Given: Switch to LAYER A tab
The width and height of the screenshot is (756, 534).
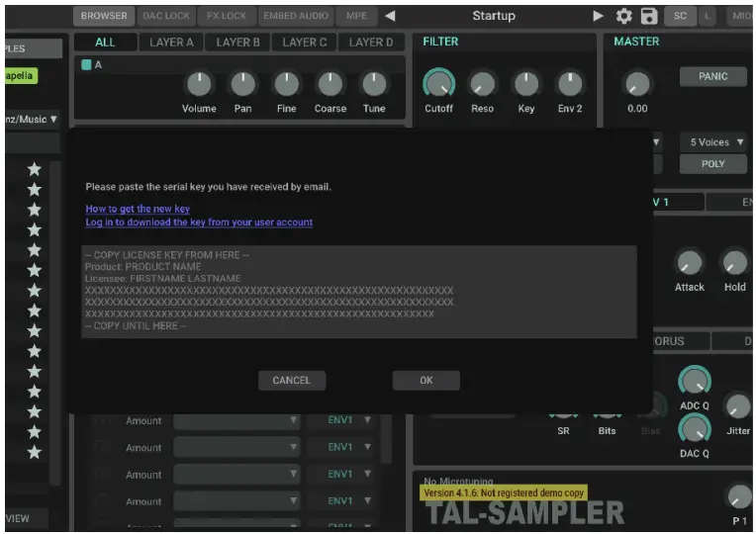Looking at the screenshot, I should [171, 43].
